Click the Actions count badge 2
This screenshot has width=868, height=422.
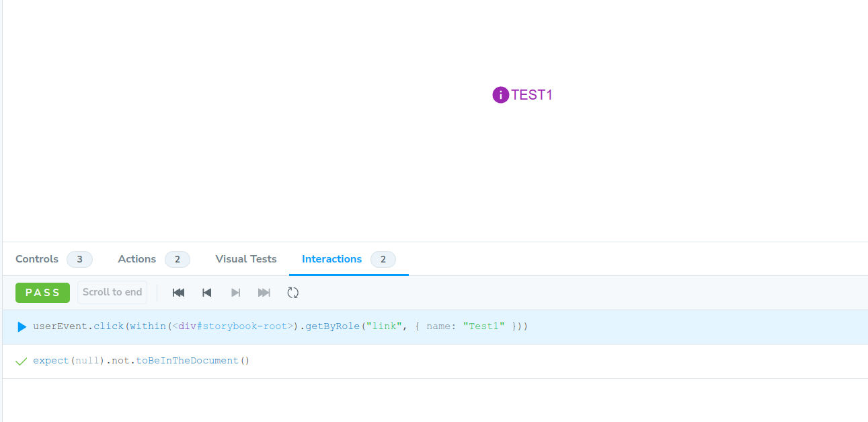click(177, 259)
